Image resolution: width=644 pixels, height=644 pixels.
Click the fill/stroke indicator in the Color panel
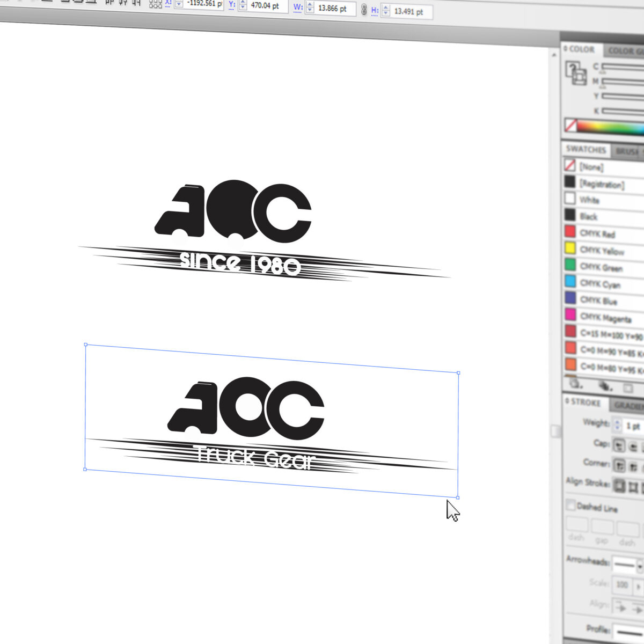coord(576,74)
